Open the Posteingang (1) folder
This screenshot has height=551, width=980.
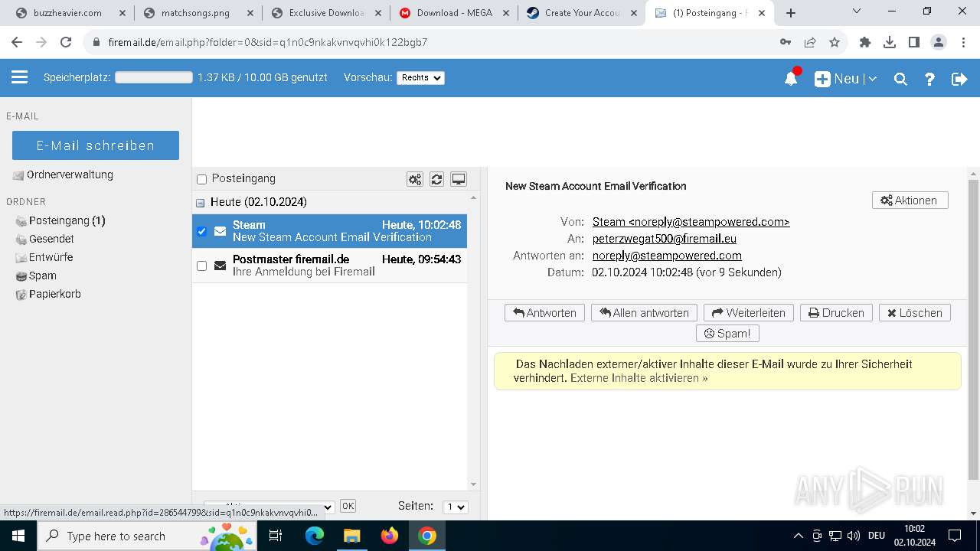click(67, 220)
